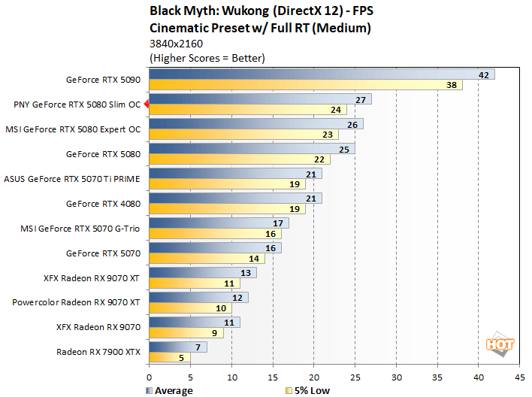Screen dimensions: 532x397
Task: Select the XFX Radeon RX 9070 label
Action: 98,327
